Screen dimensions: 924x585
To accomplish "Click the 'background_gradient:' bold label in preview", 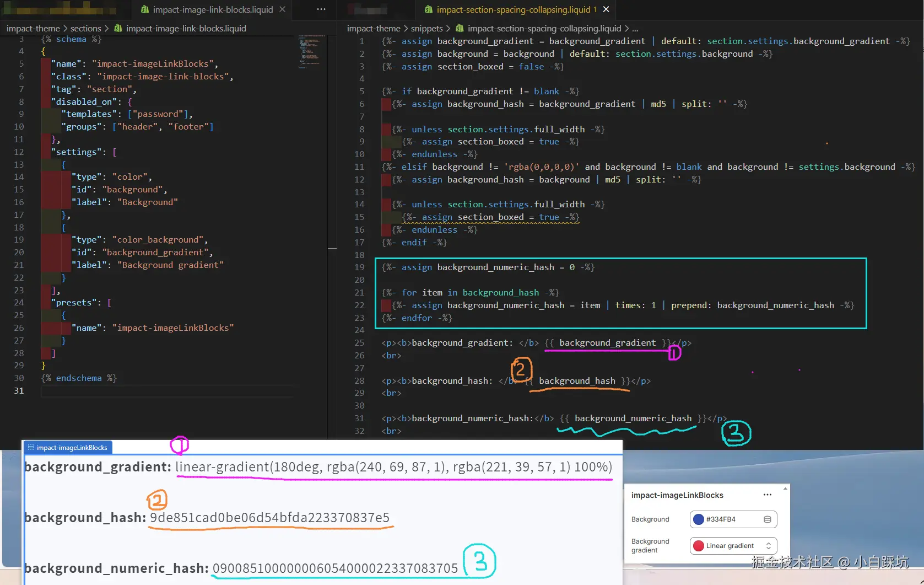I will (x=98, y=467).
